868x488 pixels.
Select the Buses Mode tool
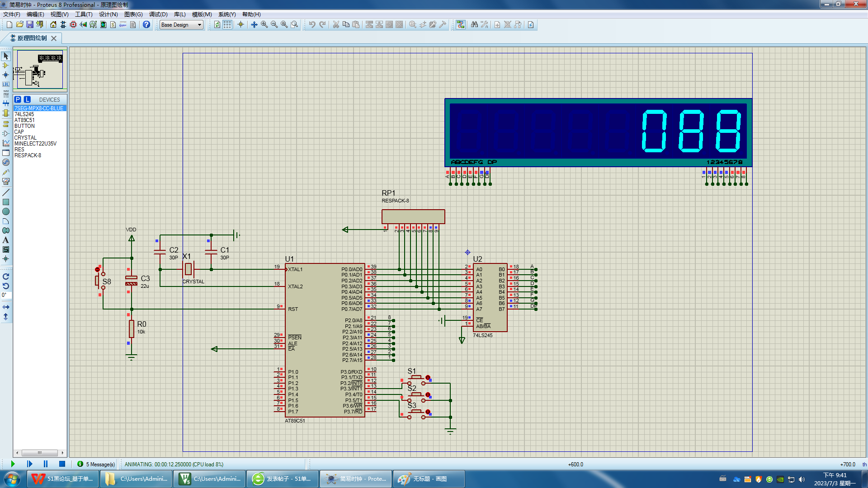tap(6, 103)
